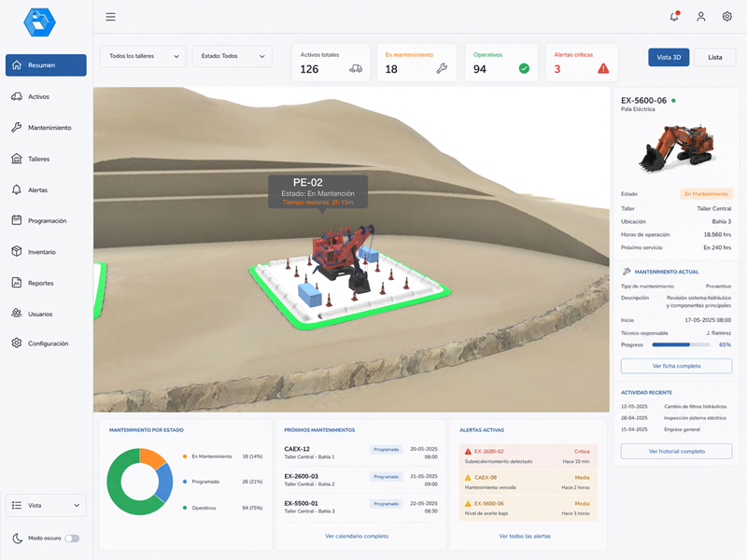The height and width of the screenshot is (560, 747).
Task: Toggle the Modo oscuro switch
Action: click(73, 539)
